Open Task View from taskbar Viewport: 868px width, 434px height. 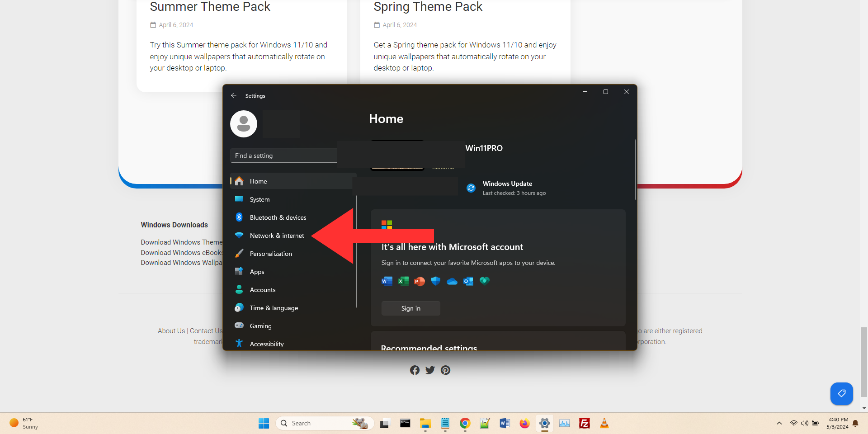coord(384,423)
